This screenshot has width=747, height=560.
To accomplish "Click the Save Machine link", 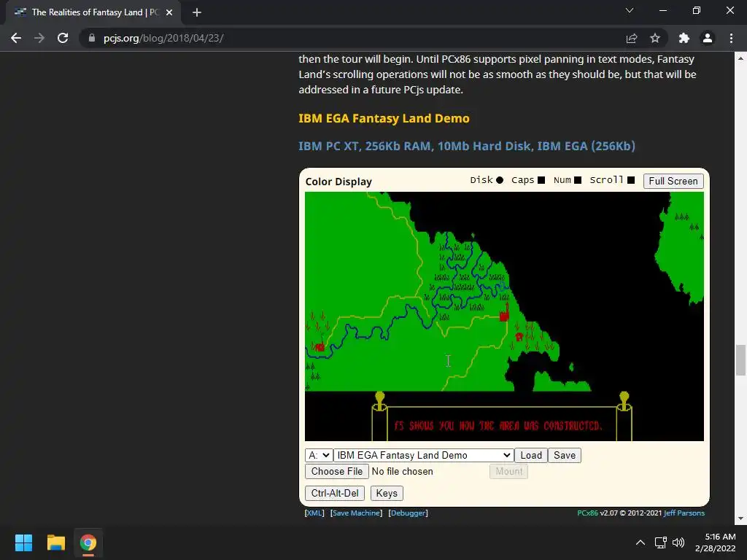I will pyautogui.click(x=356, y=513).
